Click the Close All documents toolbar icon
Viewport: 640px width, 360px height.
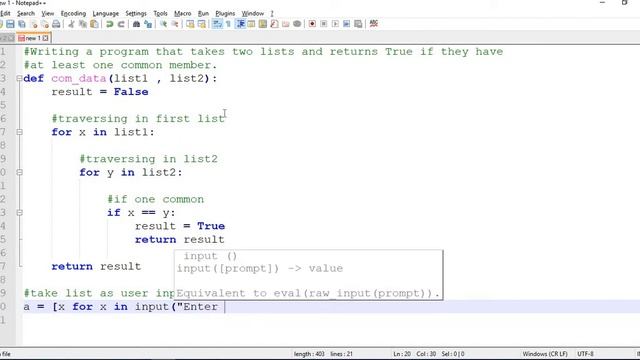45,24
